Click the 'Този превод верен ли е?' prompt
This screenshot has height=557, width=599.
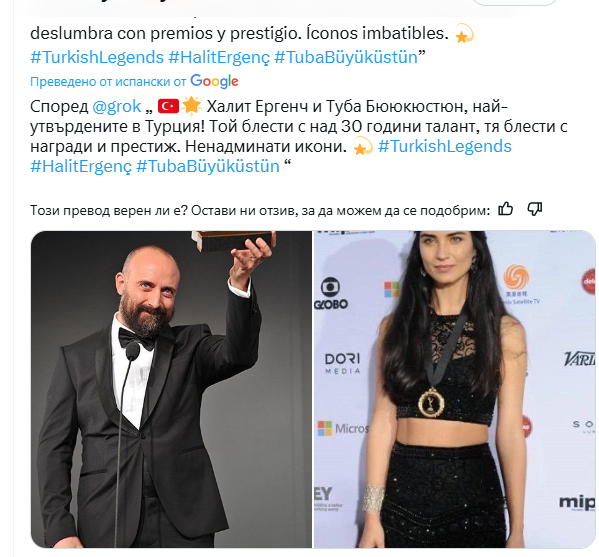pyautogui.click(x=108, y=210)
